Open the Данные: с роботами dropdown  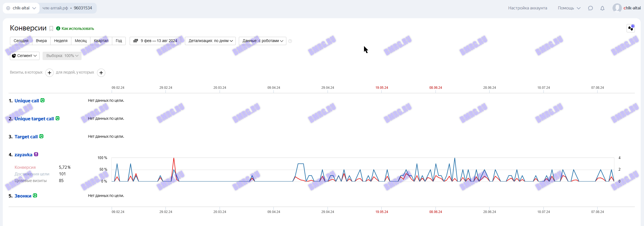[x=262, y=41]
